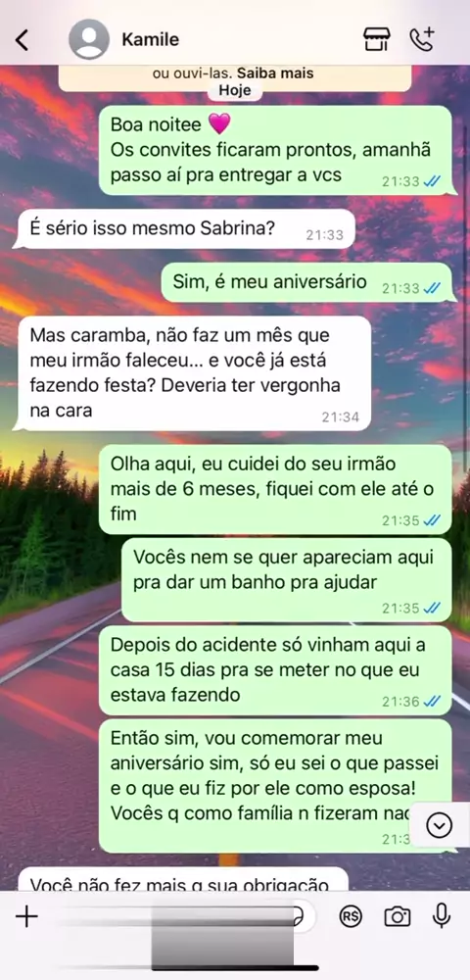Open Kamile's profile picture avatar
Image resolution: width=470 pixels, height=980 pixels.
[89, 39]
